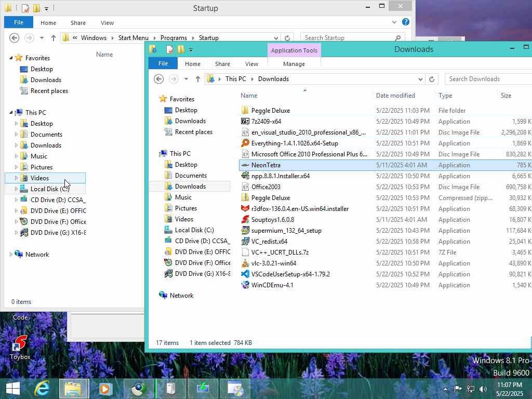
Task: Click the taskbar clock and date
Action: (510, 389)
